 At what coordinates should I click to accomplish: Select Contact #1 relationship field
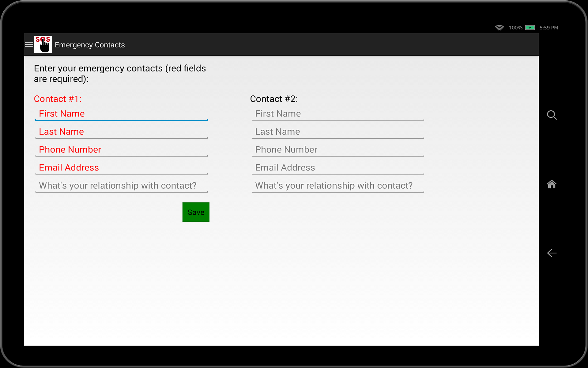click(x=122, y=186)
